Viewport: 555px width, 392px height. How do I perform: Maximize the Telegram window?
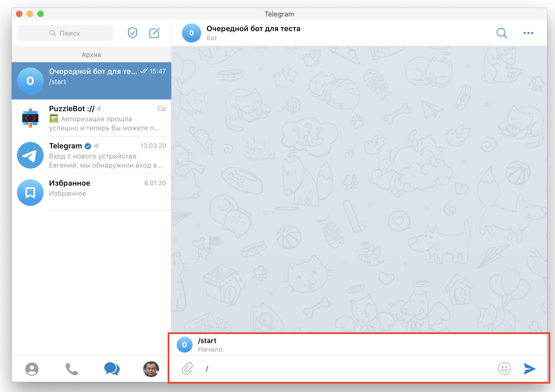coord(40,14)
